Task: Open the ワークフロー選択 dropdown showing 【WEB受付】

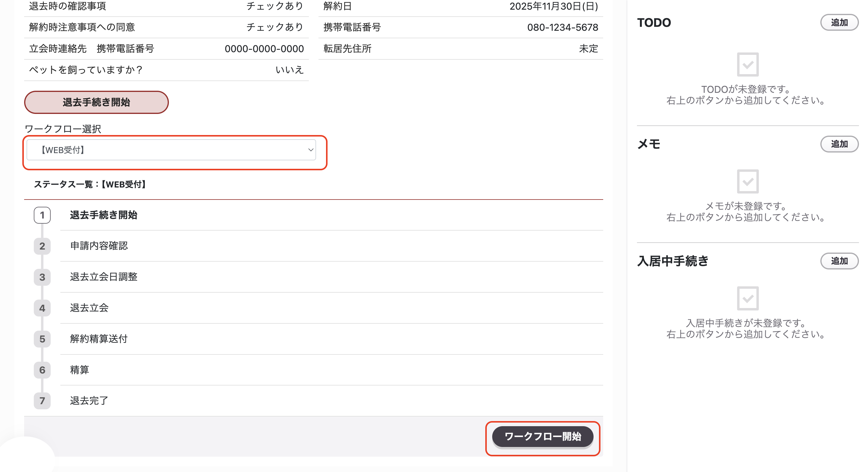Action: pos(171,150)
